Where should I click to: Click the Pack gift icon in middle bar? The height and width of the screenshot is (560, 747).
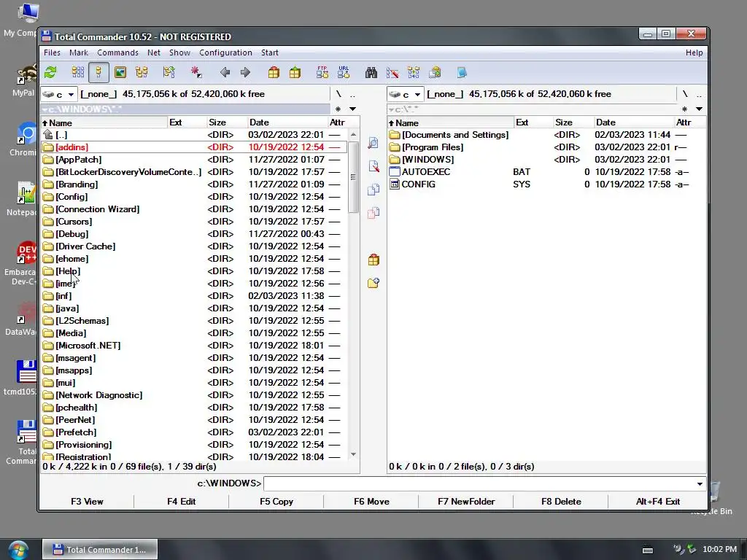click(x=373, y=260)
